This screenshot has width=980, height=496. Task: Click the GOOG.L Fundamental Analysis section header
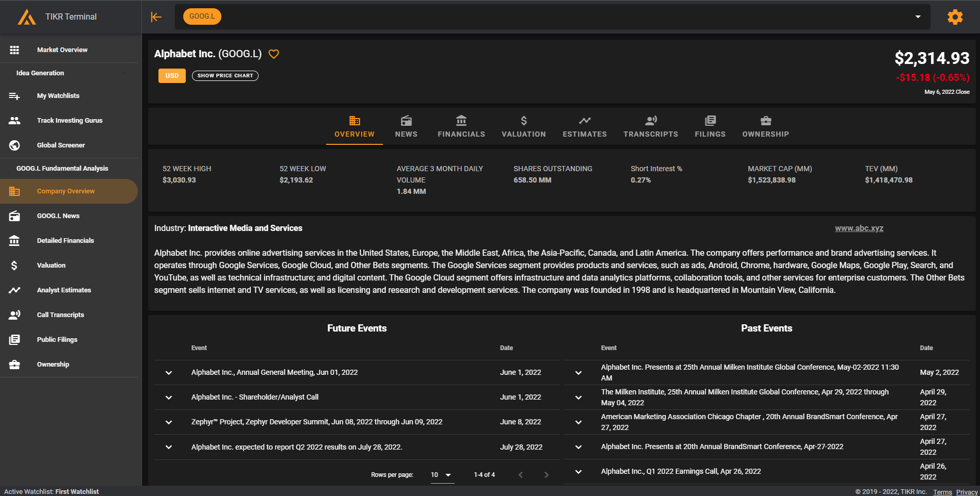(x=62, y=169)
